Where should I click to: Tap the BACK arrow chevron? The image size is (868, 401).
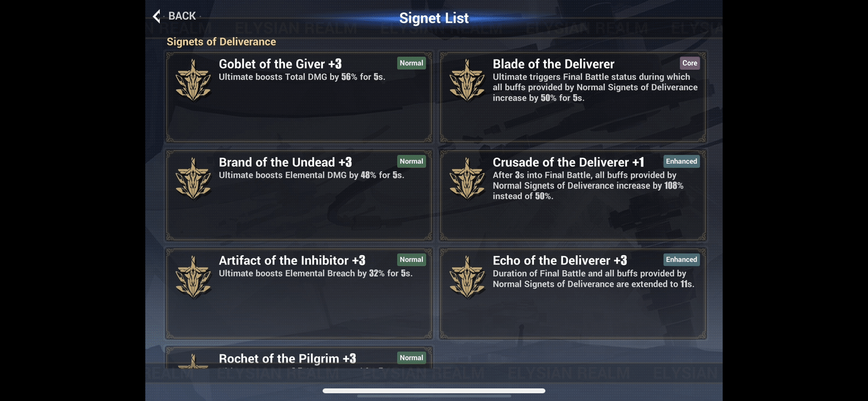(x=156, y=16)
